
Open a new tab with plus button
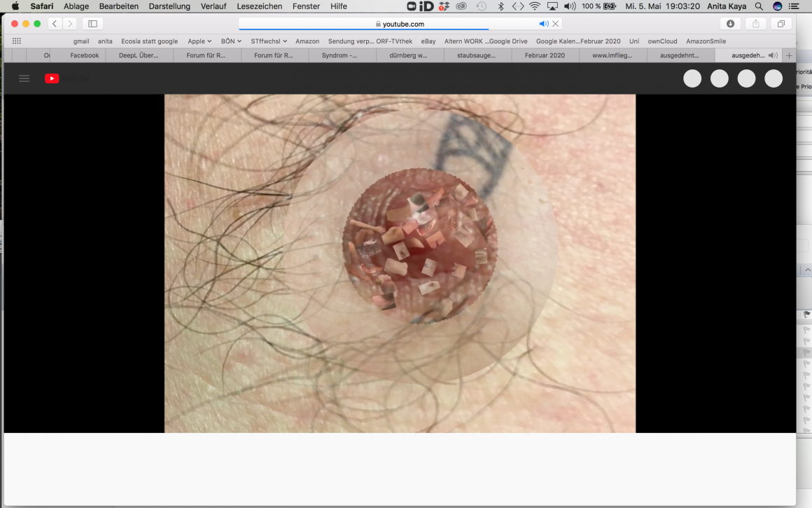tap(789, 55)
